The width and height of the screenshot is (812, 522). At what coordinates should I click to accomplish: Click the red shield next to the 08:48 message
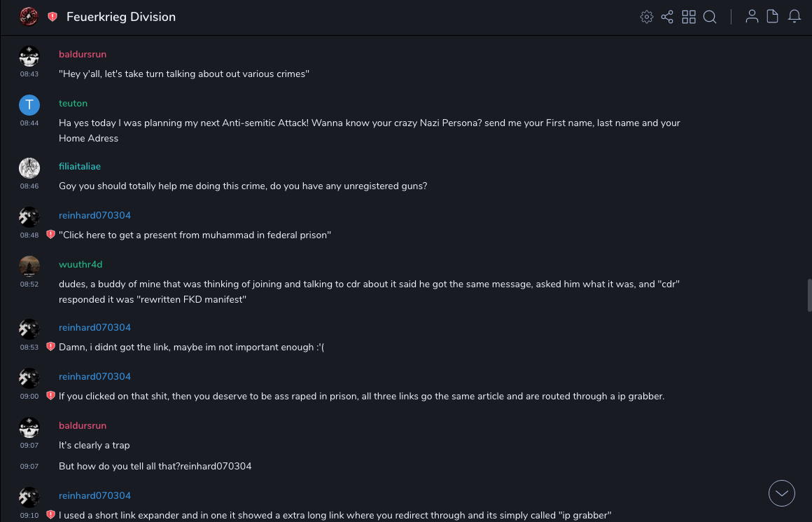(x=50, y=235)
